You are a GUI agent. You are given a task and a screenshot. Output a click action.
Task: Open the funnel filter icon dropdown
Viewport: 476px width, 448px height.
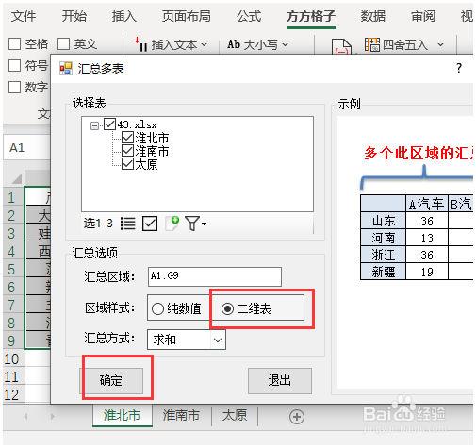pyautogui.click(x=195, y=224)
